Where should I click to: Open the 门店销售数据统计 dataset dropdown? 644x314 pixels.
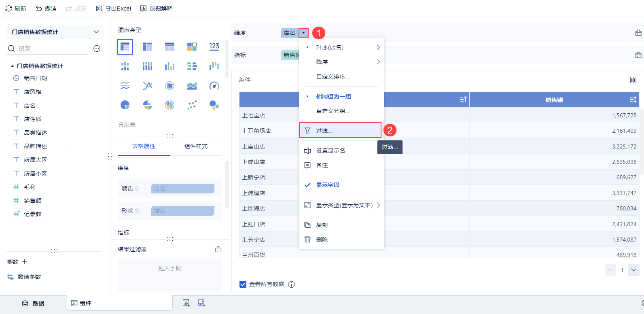click(x=55, y=32)
